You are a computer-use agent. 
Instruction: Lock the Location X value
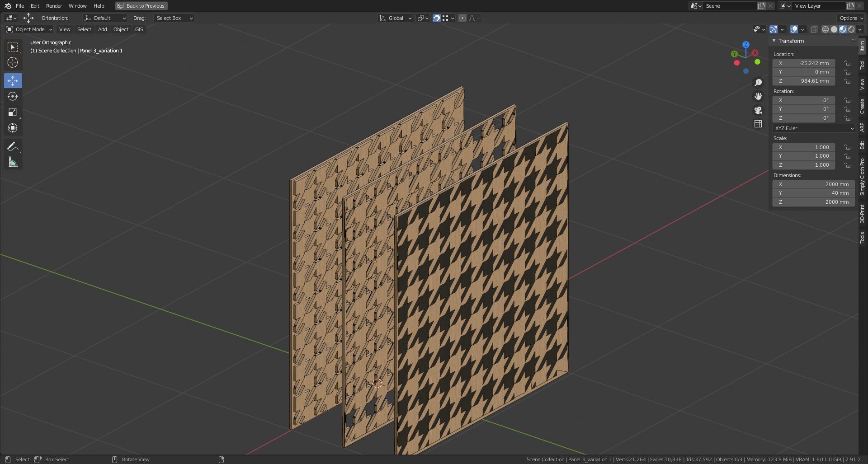point(847,63)
